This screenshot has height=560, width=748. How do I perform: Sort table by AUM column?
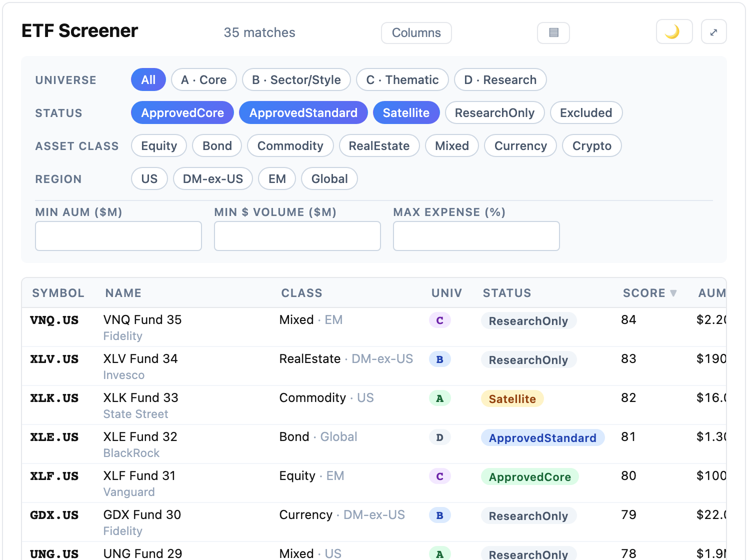[712, 293]
